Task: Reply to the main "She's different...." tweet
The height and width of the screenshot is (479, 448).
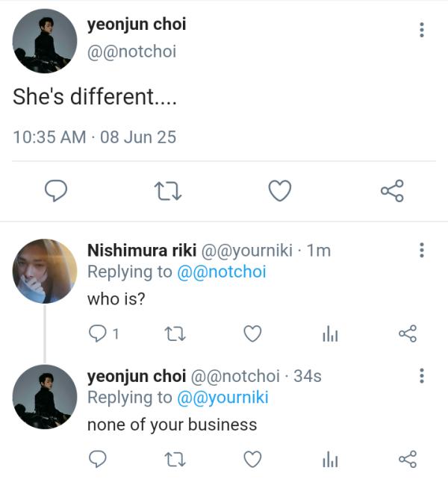Action: tap(56, 192)
